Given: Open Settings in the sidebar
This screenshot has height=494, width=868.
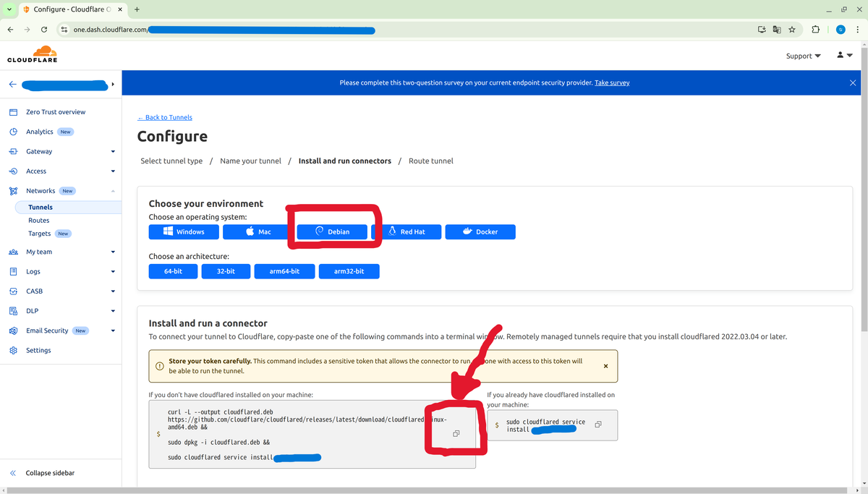Looking at the screenshot, I should [38, 350].
